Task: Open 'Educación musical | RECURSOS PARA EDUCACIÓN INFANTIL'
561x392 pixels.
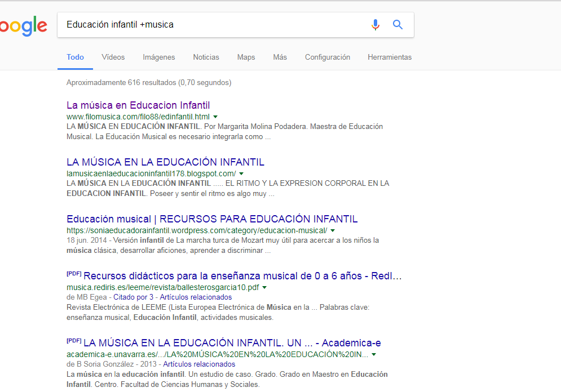Action: (x=212, y=219)
